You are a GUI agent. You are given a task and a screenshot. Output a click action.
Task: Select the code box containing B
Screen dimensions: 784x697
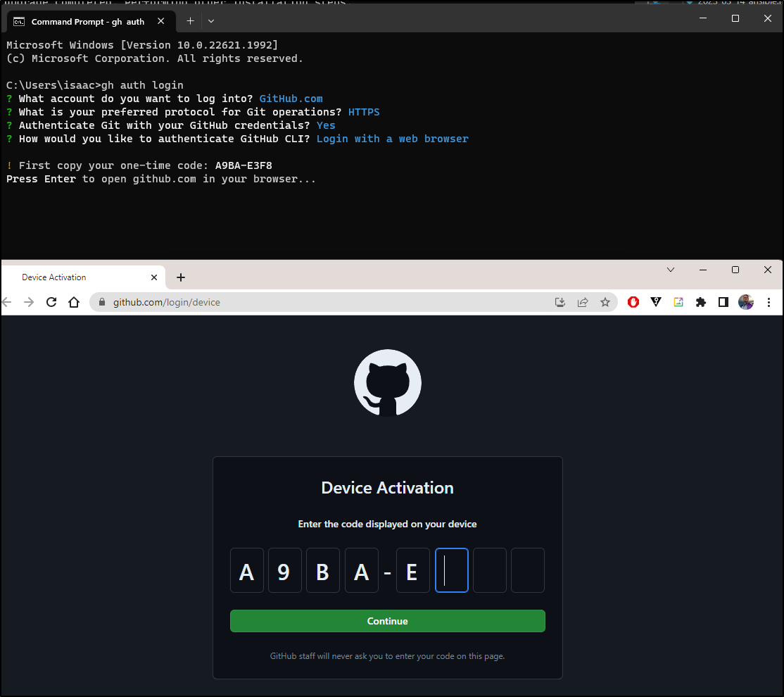[323, 570]
